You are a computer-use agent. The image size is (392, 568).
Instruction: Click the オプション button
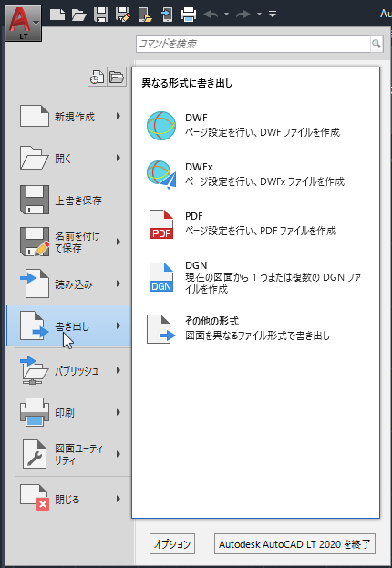172,543
